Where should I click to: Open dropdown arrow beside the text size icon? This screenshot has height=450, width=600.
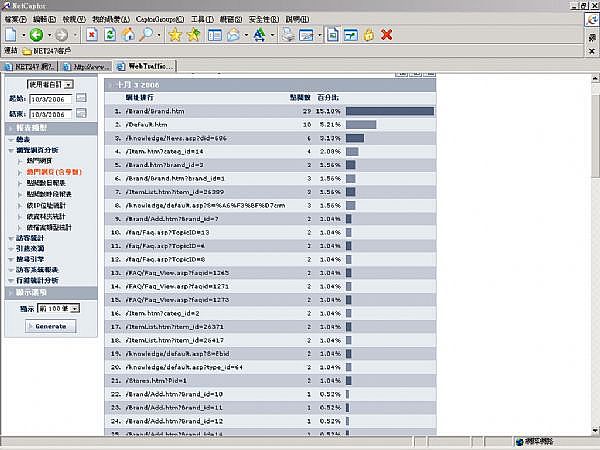[x=272, y=35]
